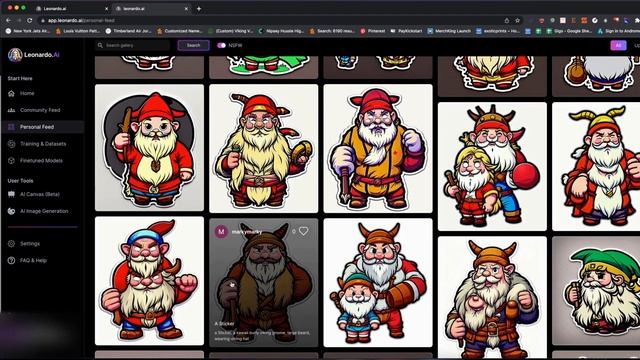Open the Timberland Air bookmark
640x360 pixels.
coord(129,31)
